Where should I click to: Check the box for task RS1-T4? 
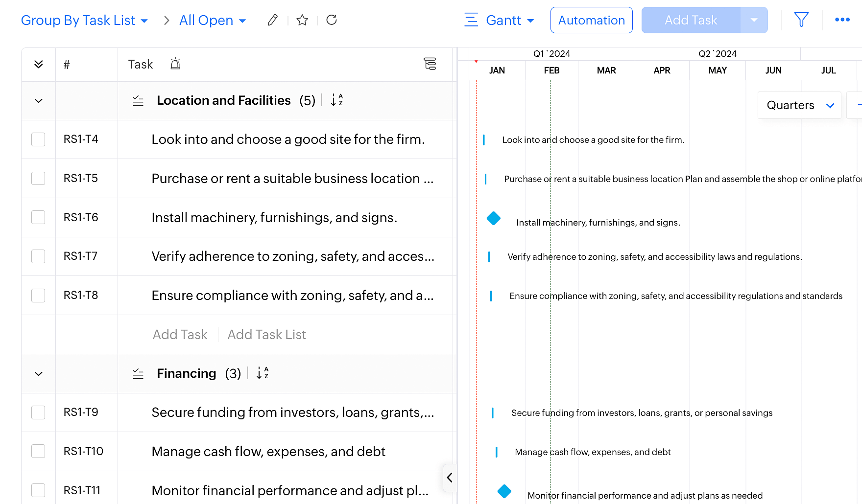coord(38,139)
